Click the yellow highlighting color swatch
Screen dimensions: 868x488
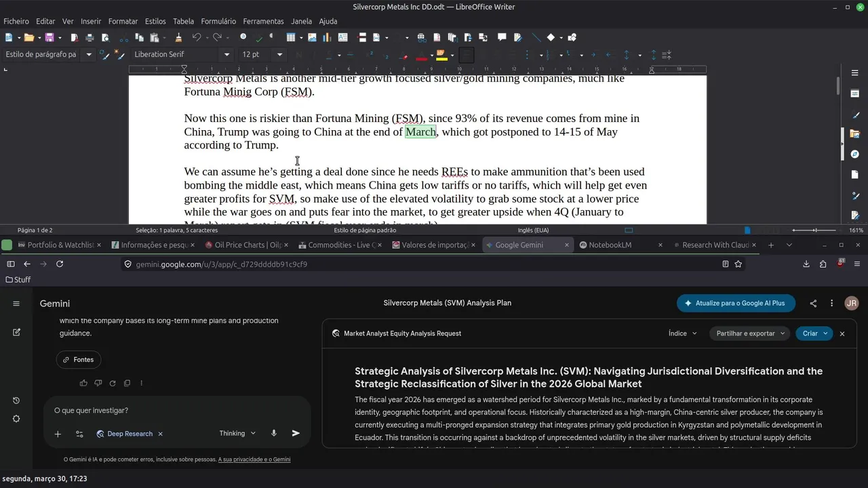[x=441, y=54]
